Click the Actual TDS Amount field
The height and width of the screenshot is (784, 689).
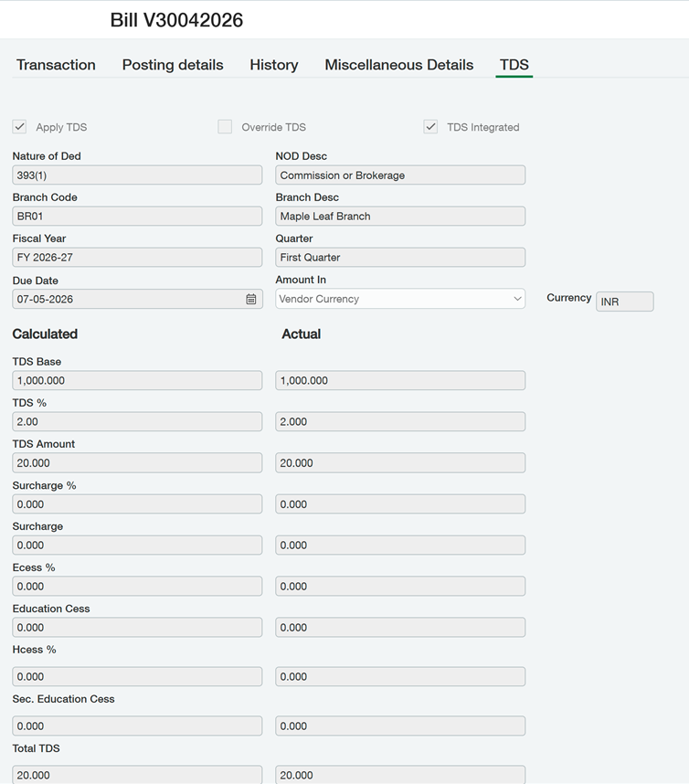point(400,462)
